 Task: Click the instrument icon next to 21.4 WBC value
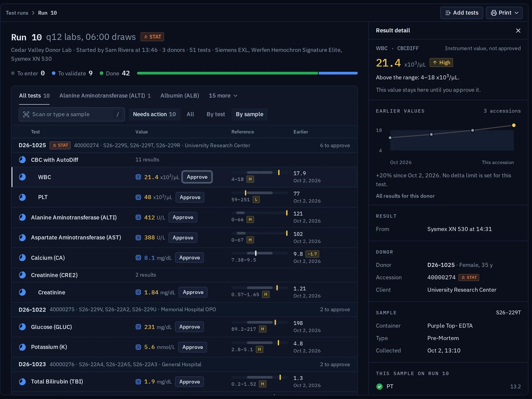[138, 177]
